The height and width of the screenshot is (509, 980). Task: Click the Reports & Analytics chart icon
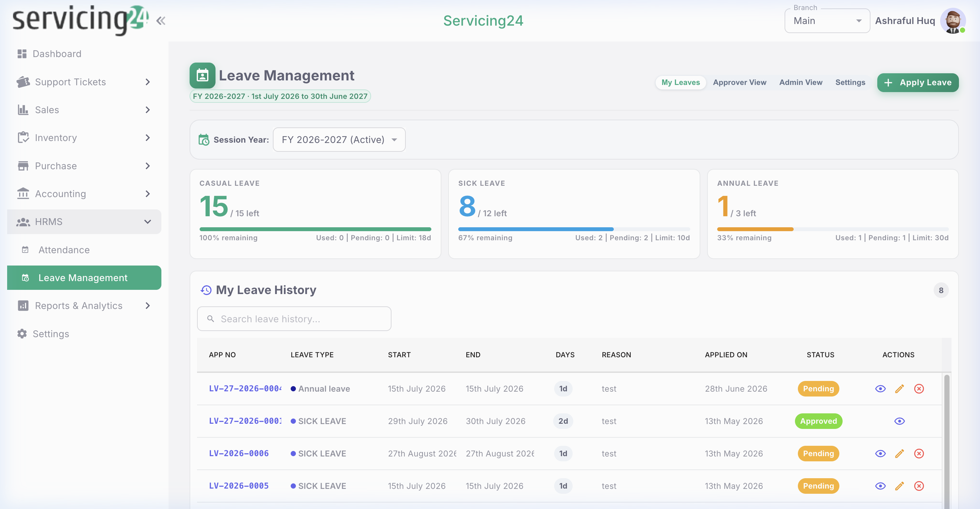pyautogui.click(x=23, y=305)
